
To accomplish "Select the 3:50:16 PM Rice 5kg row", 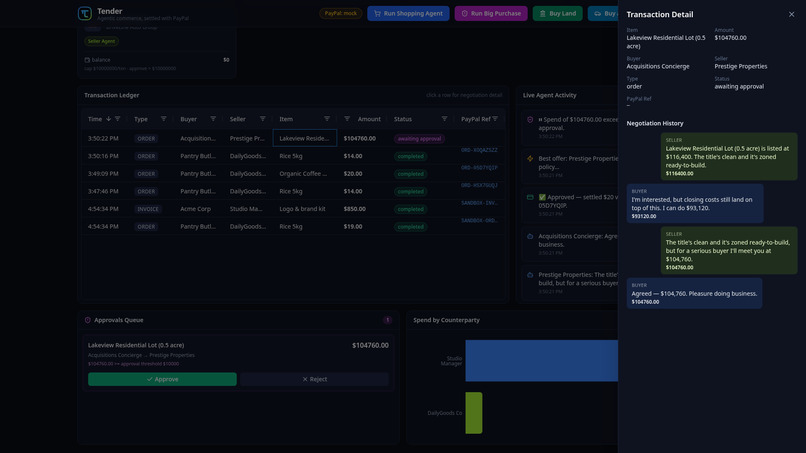I will tap(293, 156).
